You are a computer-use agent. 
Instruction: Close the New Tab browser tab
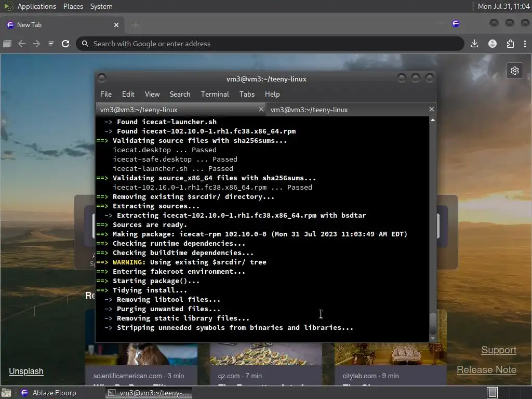point(116,25)
